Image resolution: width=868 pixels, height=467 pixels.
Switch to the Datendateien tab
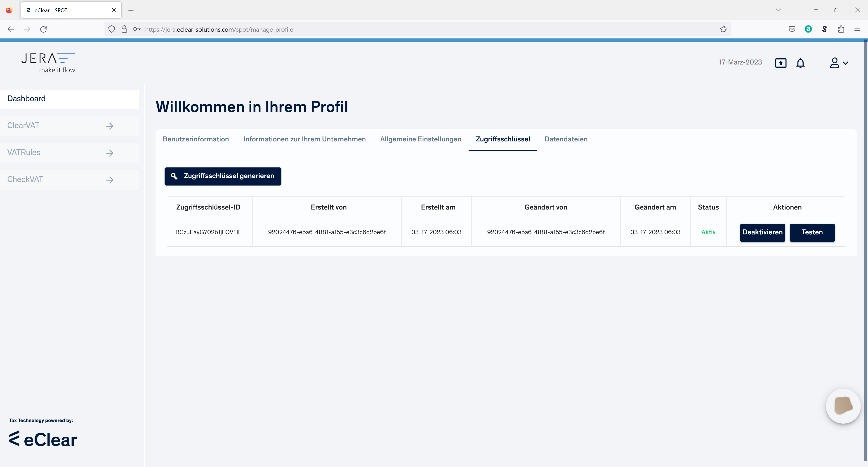pos(566,139)
